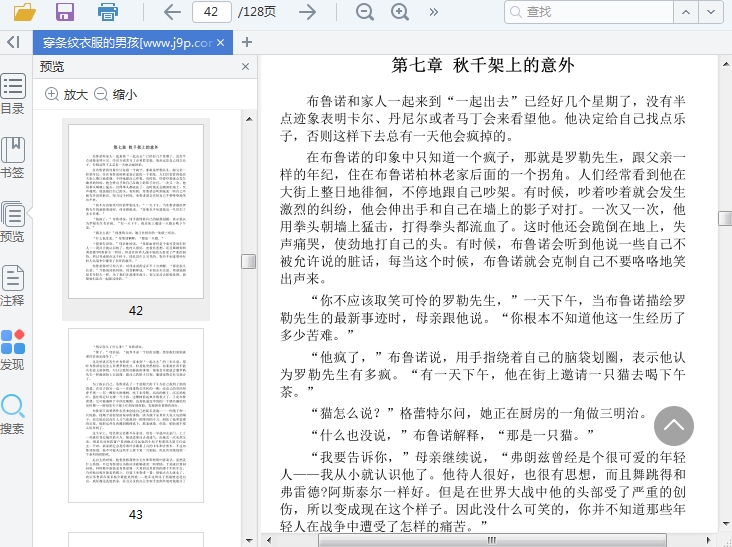Open the 目录 contents panel
This screenshot has height=547, width=732.
pos(13,93)
